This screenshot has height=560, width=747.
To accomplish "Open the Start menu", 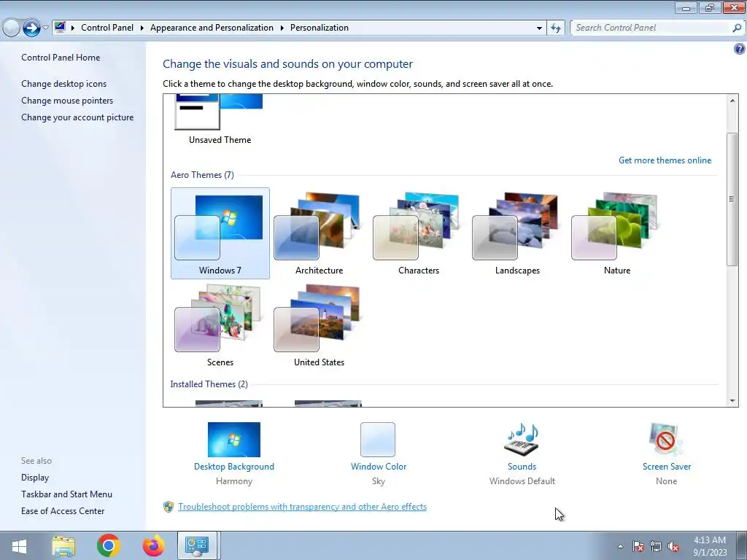I will coord(19,545).
